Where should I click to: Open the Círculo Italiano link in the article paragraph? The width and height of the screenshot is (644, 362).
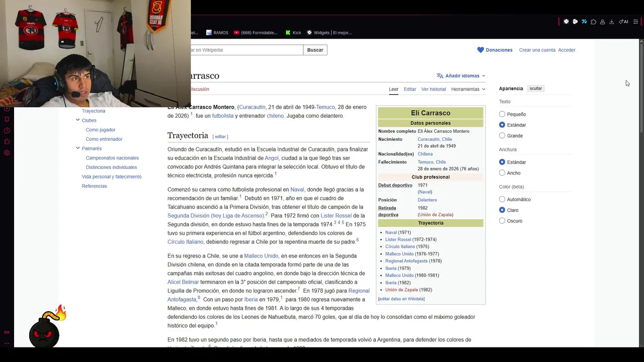tap(185, 242)
